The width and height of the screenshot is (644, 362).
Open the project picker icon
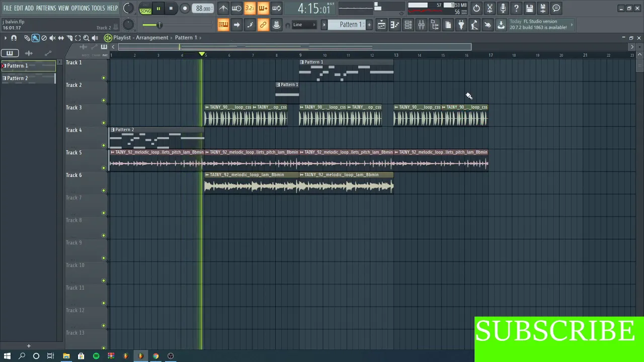pyautogui.click(x=448, y=25)
